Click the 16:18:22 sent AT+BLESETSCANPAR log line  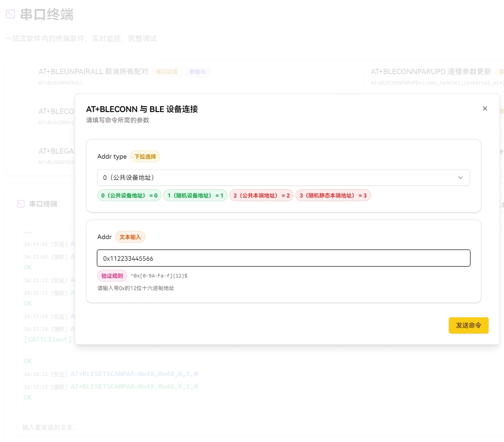click(x=111, y=374)
